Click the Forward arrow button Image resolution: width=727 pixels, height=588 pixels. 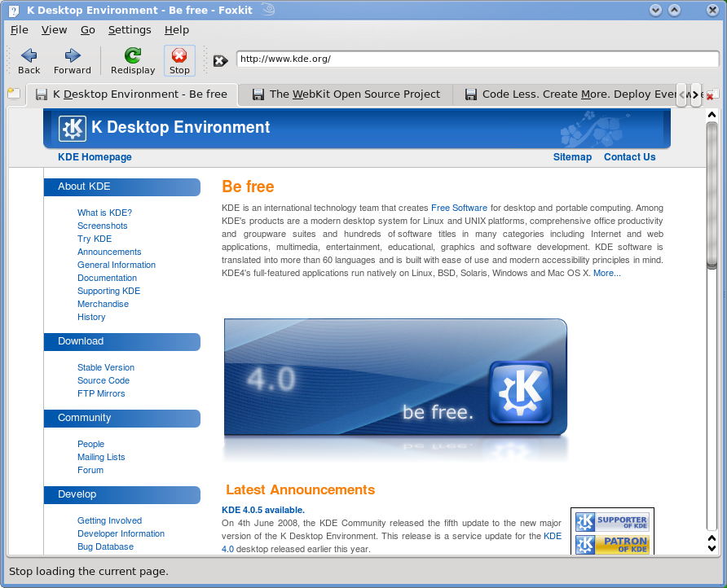tap(73, 61)
